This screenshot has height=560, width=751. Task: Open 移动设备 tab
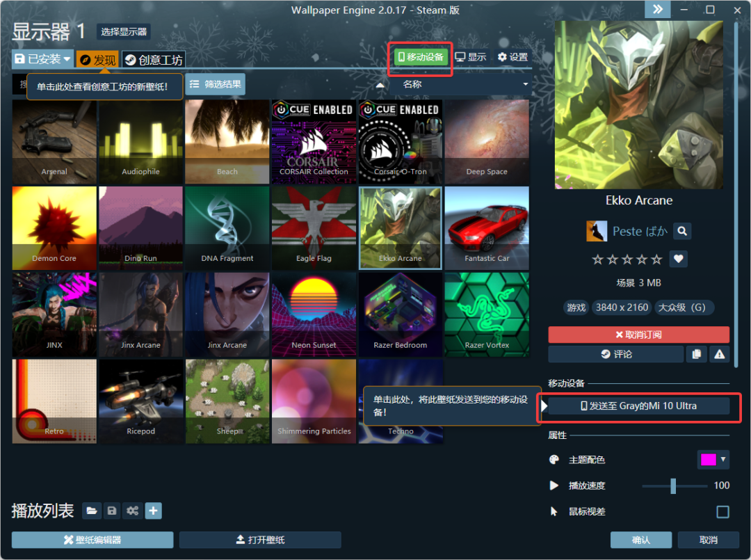click(x=421, y=57)
